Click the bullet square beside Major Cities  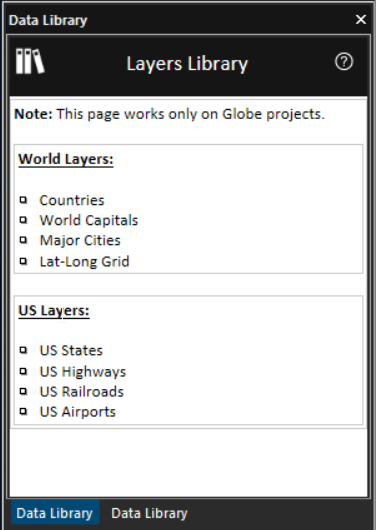(23, 240)
